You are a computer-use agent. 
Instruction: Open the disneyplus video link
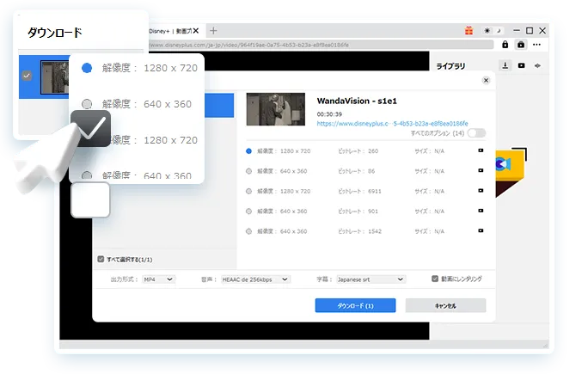[392, 124]
